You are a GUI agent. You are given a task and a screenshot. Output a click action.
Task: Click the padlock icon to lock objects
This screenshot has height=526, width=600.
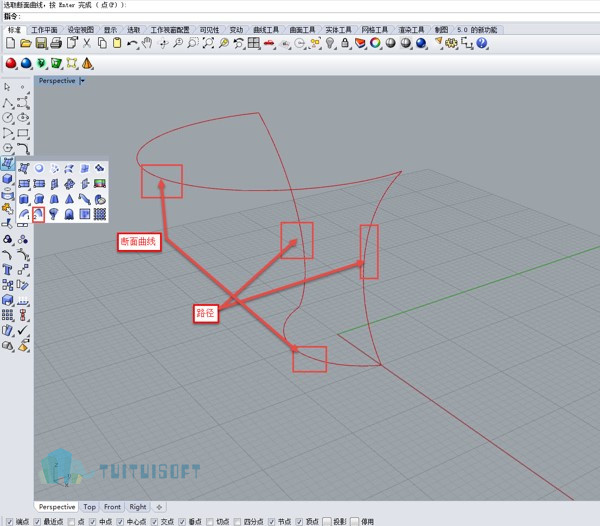345,43
